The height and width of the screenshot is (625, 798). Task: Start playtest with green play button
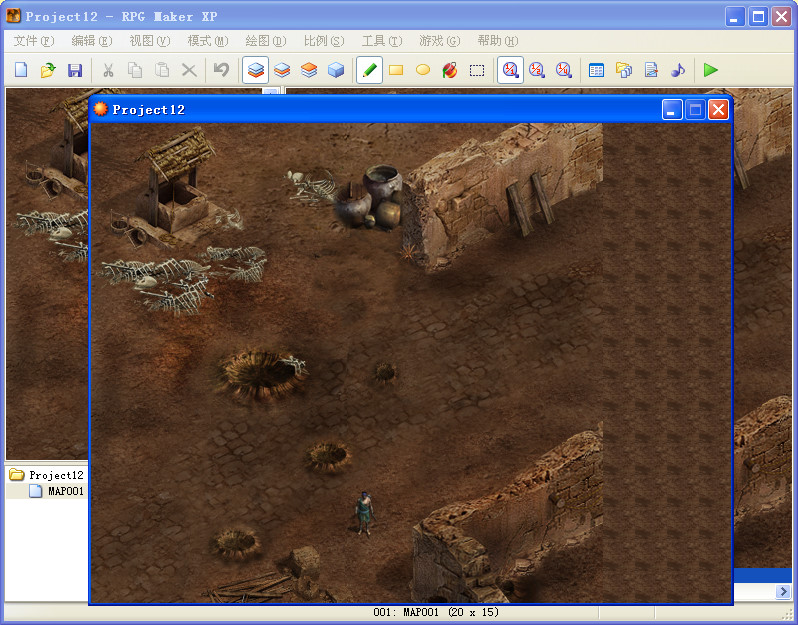click(710, 70)
